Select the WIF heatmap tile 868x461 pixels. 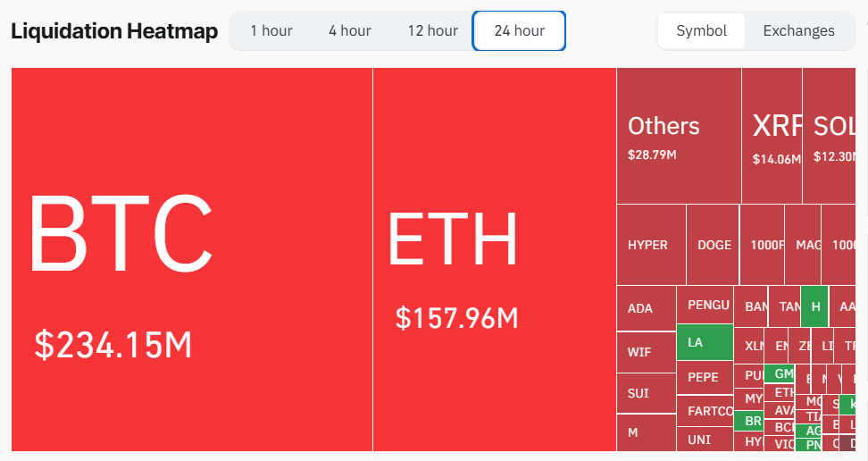[x=646, y=352]
